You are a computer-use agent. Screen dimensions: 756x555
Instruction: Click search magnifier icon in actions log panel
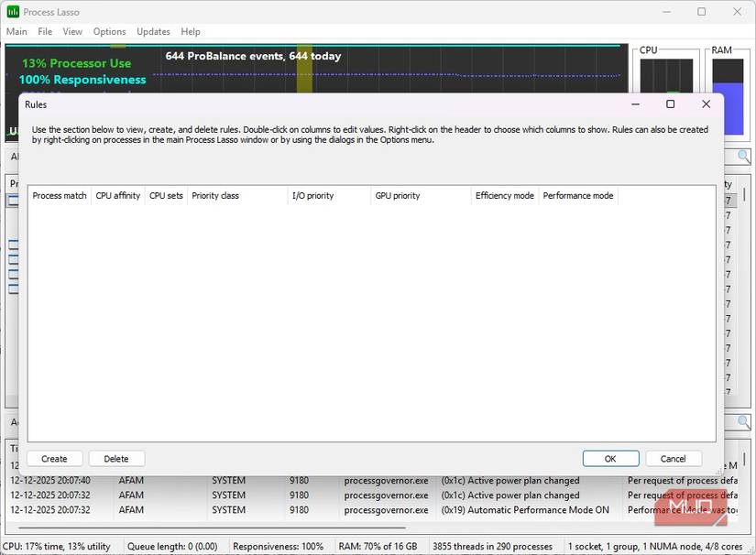coord(744,422)
